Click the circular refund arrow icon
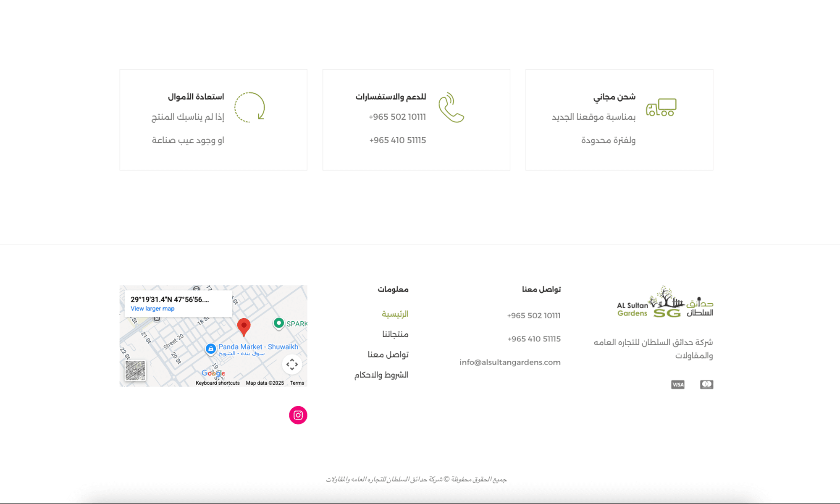The height and width of the screenshot is (504, 840). point(249,108)
